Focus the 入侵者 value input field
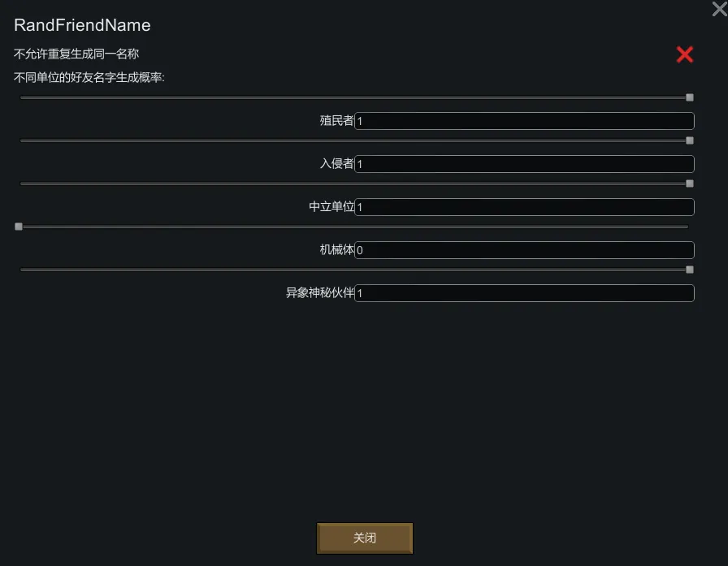This screenshot has width=728, height=566. [524, 164]
